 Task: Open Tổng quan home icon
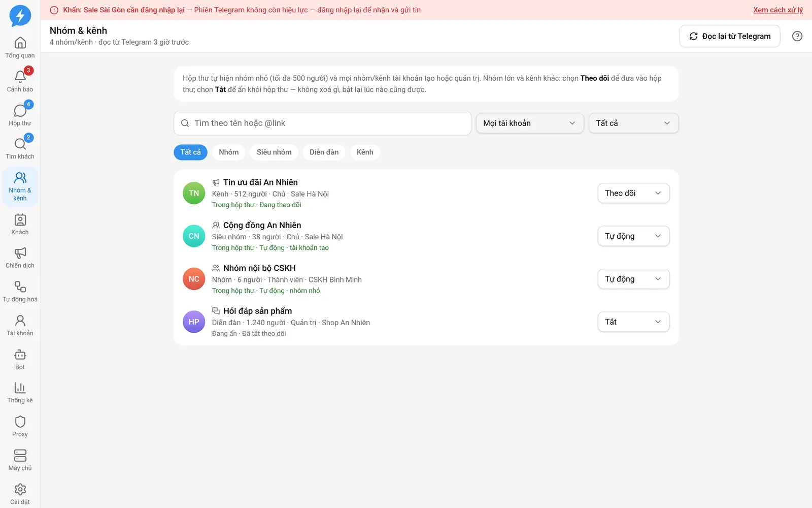click(20, 47)
